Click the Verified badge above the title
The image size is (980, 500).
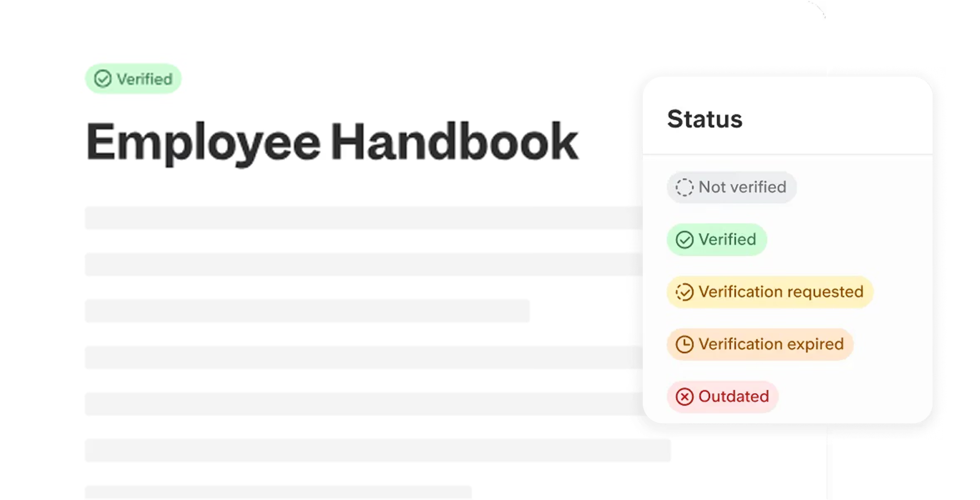click(x=133, y=79)
